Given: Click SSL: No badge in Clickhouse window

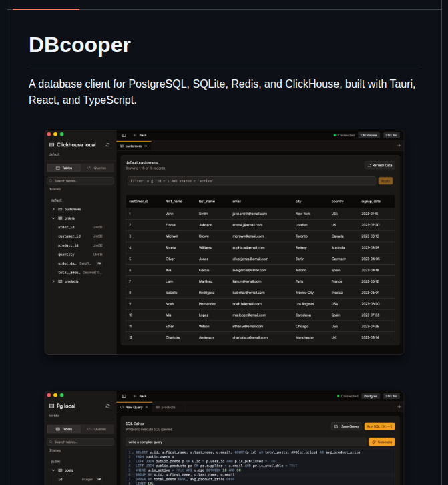Looking at the screenshot, I should click(391, 135).
